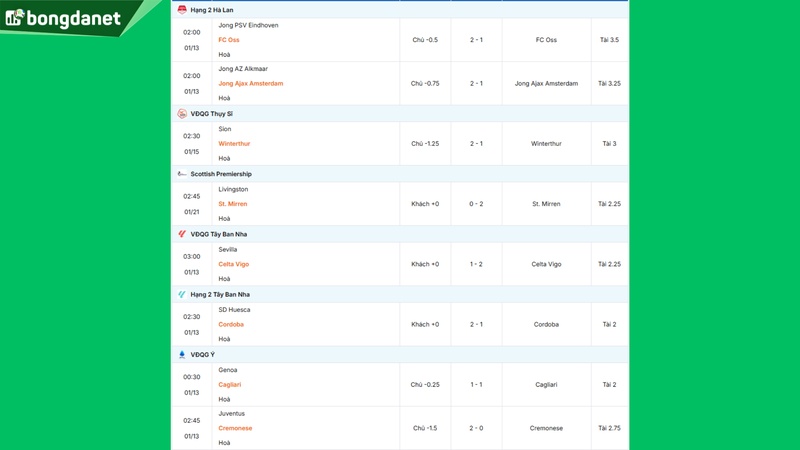Click the Hạng 2 Hà Lan league icon
The width and height of the screenshot is (800, 450).
pos(182,10)
